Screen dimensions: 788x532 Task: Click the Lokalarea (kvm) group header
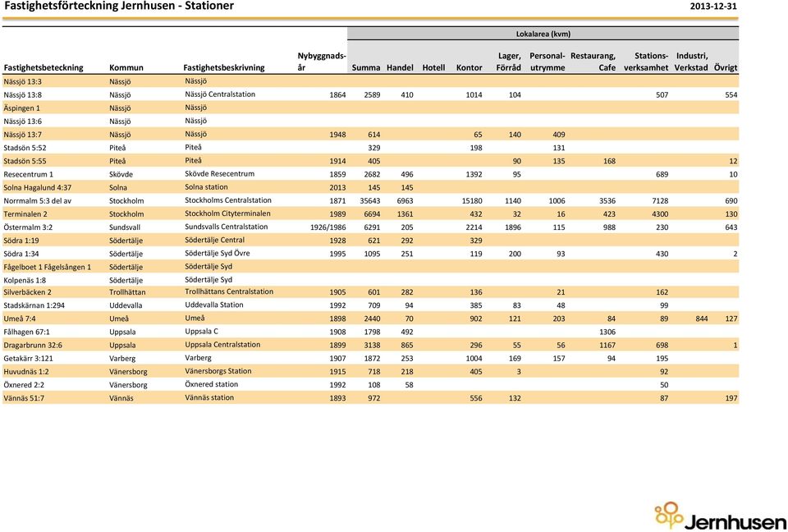[x=543, y=34]
